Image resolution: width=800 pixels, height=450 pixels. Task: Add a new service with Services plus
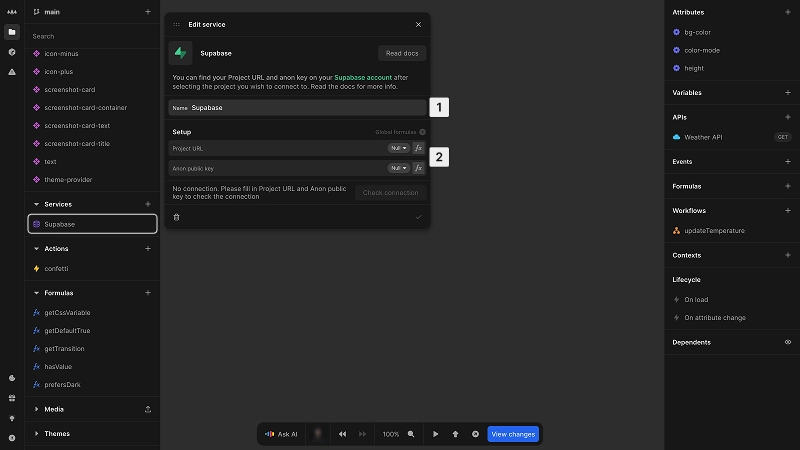(x=147, y=204)
